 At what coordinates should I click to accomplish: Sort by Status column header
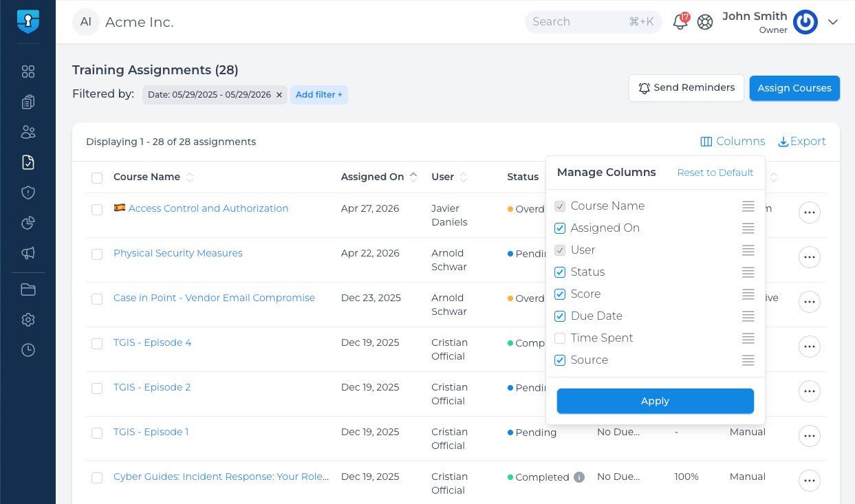pos(523,177)
